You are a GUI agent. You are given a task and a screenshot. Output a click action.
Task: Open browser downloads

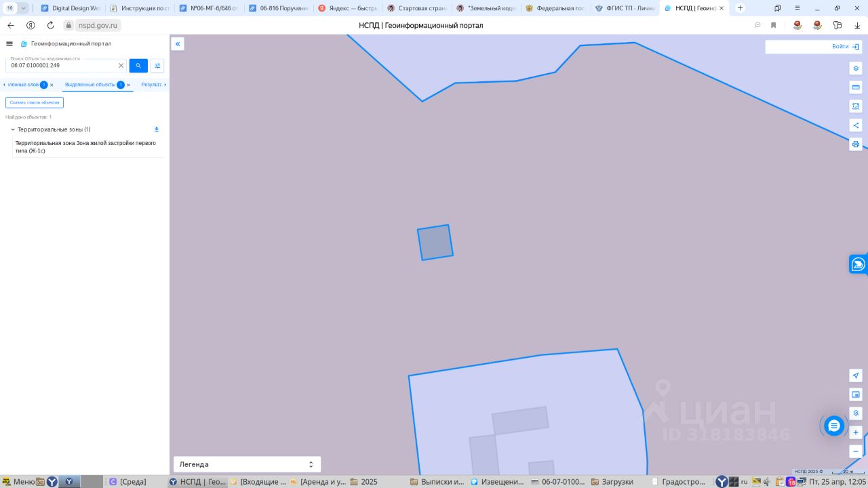[x=857, y=25]
